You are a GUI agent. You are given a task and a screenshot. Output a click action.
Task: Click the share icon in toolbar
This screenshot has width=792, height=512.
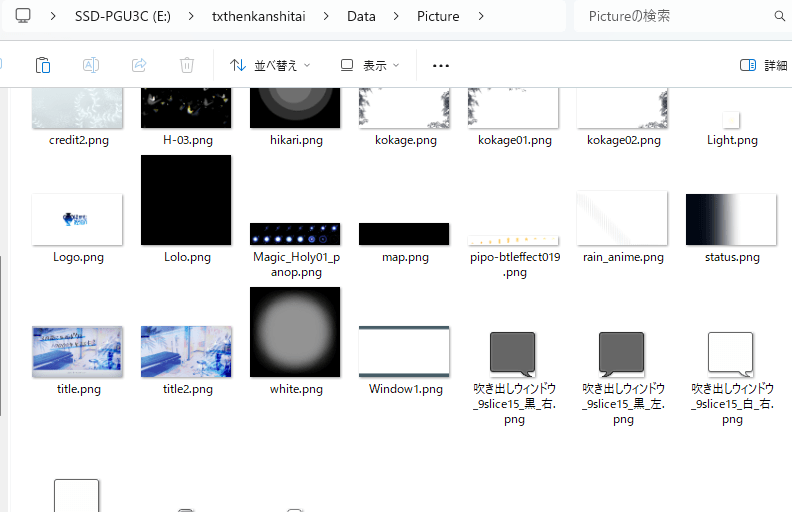coord(139,65)
